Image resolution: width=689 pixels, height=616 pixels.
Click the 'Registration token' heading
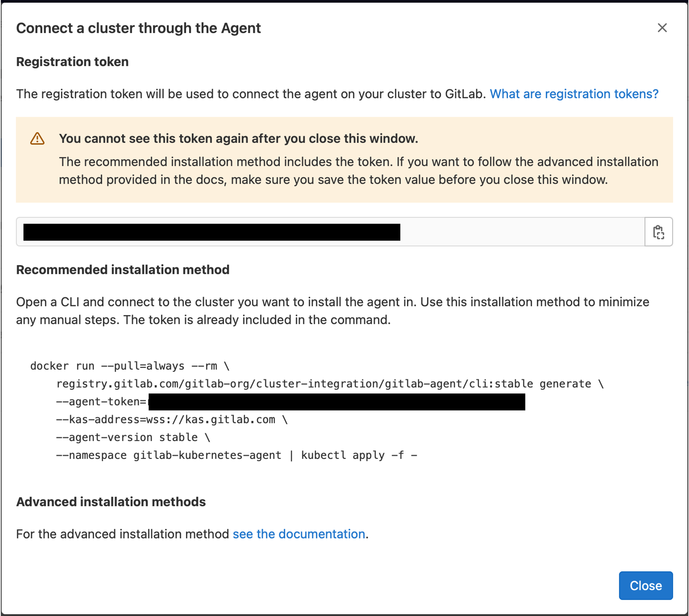coord(72,62)
